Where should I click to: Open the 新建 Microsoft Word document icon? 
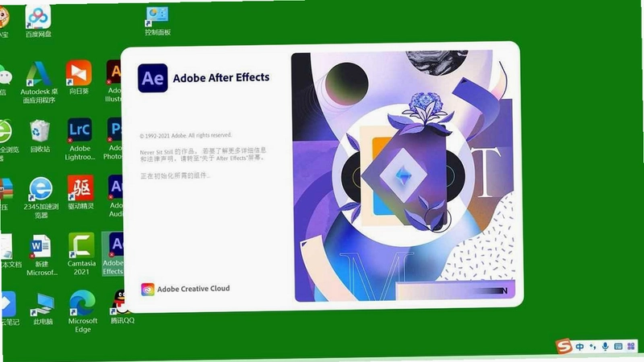coord(42,255)
